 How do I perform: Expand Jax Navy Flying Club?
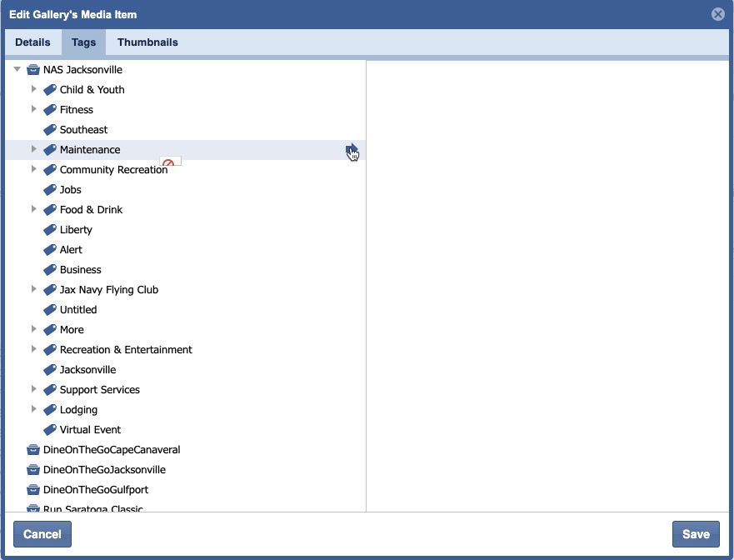click(34, 289)
